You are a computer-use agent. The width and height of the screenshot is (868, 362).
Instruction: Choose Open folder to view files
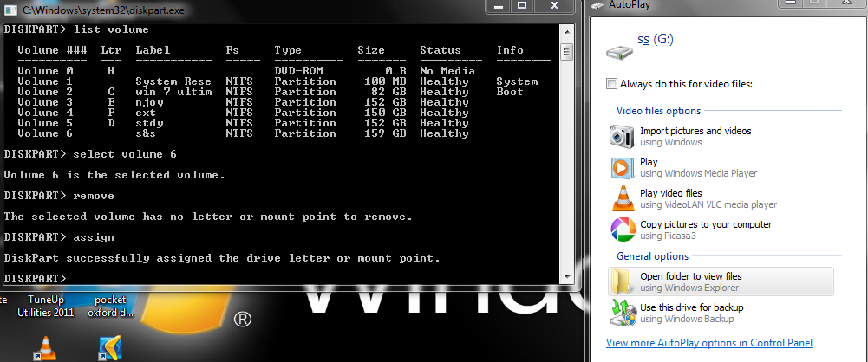pyautogui.click(x=721, y=281)
